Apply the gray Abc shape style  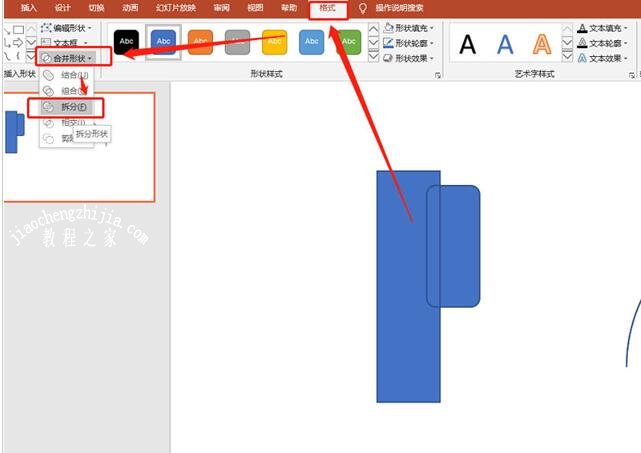pos(238,42)
